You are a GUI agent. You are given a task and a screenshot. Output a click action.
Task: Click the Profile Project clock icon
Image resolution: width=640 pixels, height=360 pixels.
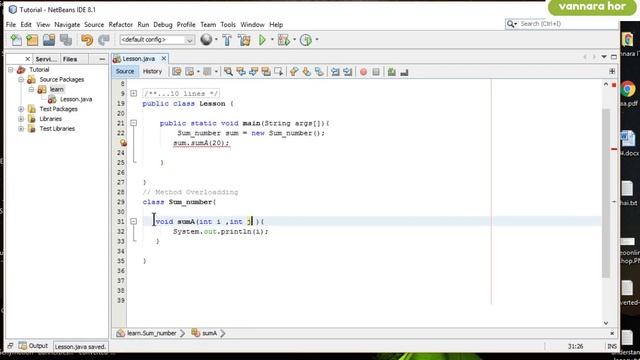click(x=306, y=40)
